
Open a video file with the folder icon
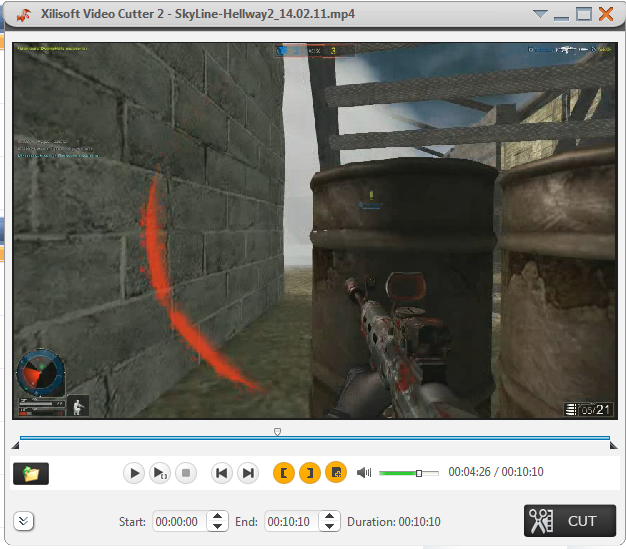[x=31, y=474]
